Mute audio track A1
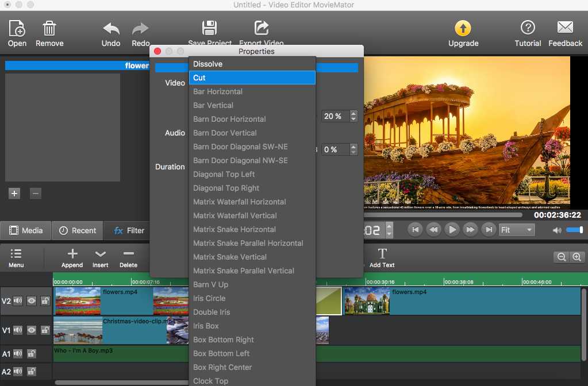Viewport: 588px width, 386px height. click(18, 353)
